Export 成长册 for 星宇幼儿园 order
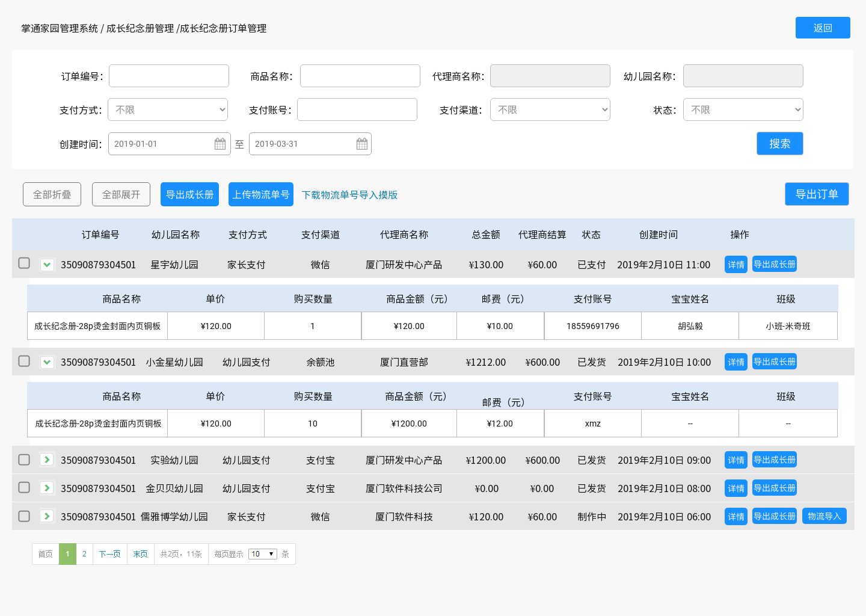The width and height of the screenshot is (866, 616). (775, 264)
